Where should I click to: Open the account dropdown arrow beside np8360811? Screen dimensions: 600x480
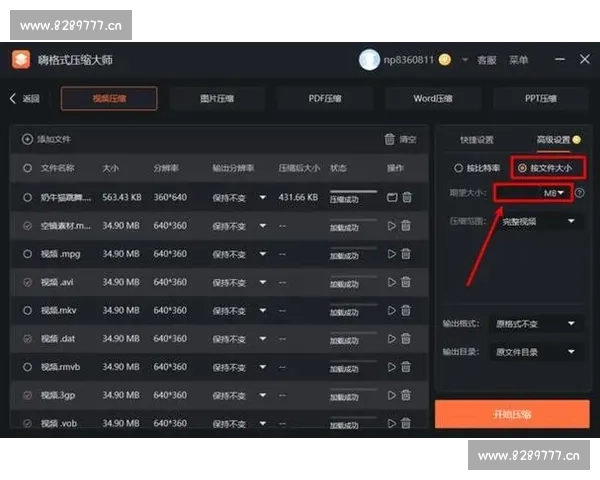pyautogui.click(x=465, y=60)
